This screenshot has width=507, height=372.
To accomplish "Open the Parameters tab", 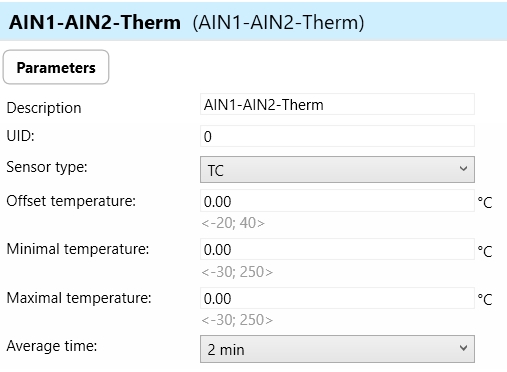I will coord(56,67).
